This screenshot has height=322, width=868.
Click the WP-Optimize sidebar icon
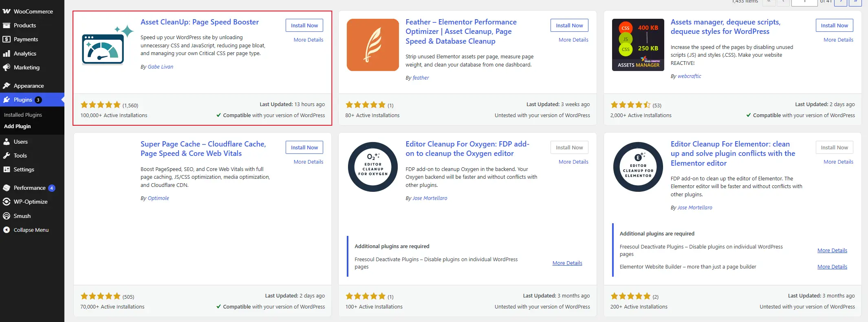click(7, 202)
